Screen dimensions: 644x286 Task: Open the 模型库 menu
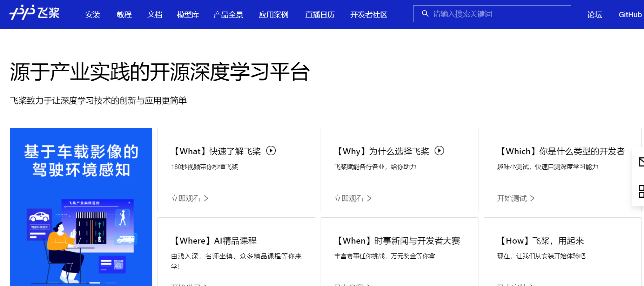[188, 15]
